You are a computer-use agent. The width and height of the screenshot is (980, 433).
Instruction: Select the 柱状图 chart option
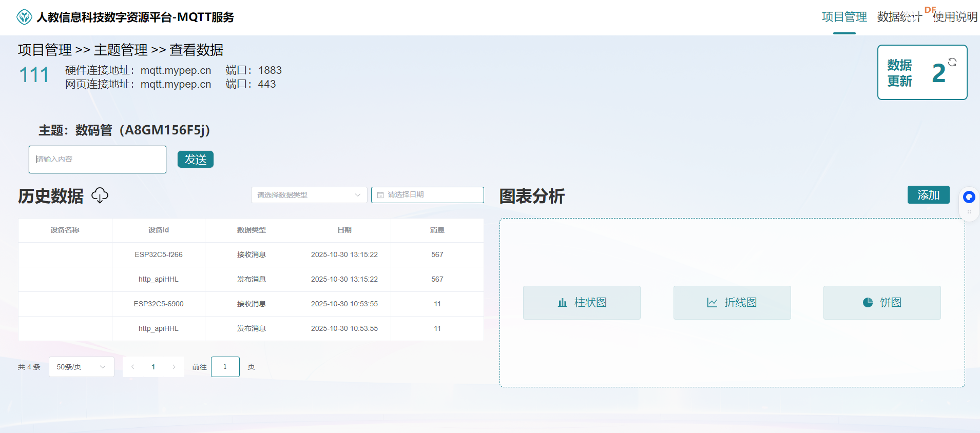582,303
